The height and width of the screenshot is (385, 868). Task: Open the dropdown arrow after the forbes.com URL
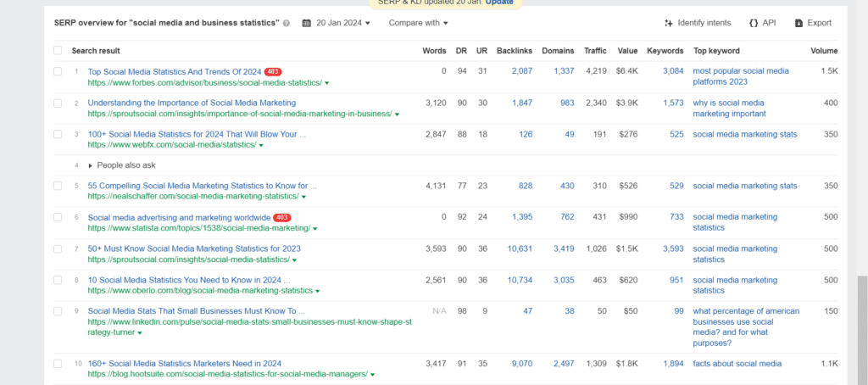click(x=326, y=83)
